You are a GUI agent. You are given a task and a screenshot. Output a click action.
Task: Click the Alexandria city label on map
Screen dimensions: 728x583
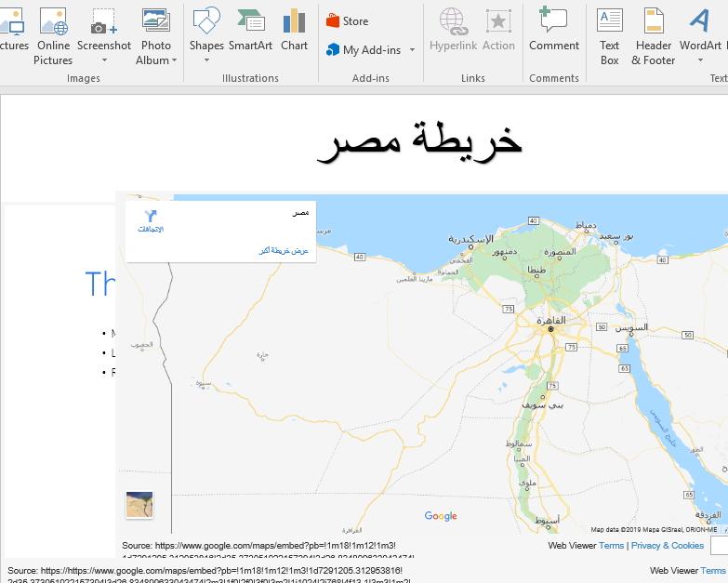pyautogui.click(x=471, y=239)
